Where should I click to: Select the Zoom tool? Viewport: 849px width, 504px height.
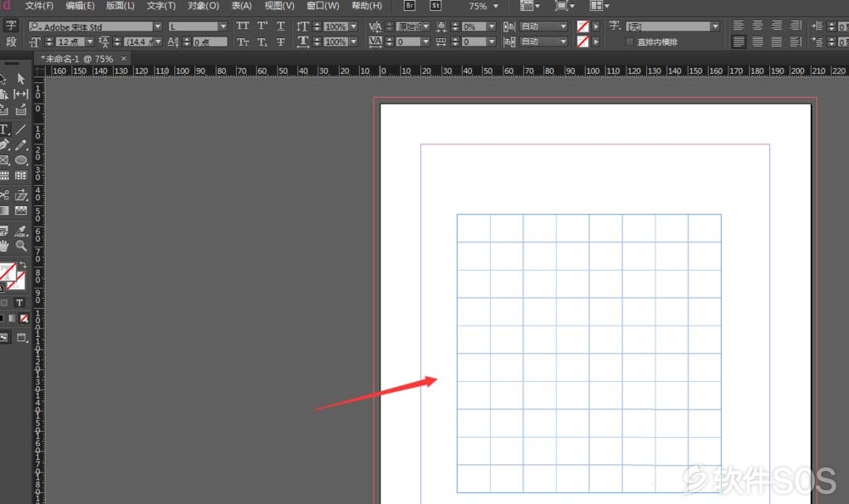[x=20, y=246]
